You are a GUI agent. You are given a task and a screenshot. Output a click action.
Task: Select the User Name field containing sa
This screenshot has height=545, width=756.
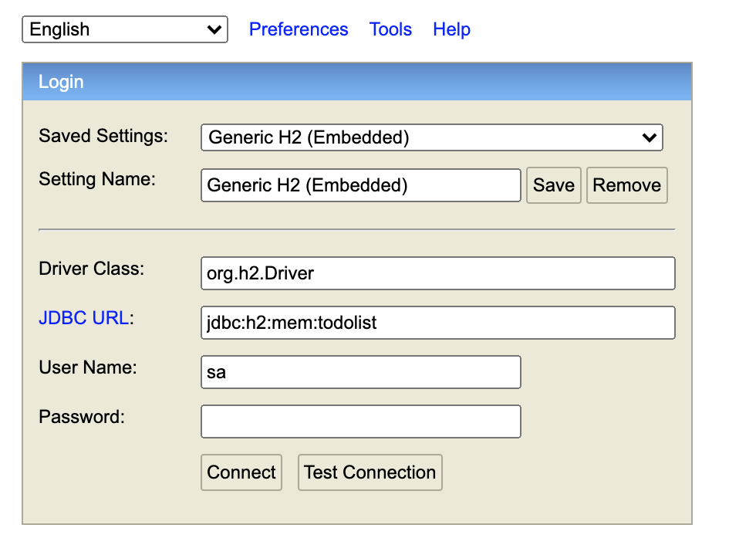pyautogui.click(x=360, y=372)
